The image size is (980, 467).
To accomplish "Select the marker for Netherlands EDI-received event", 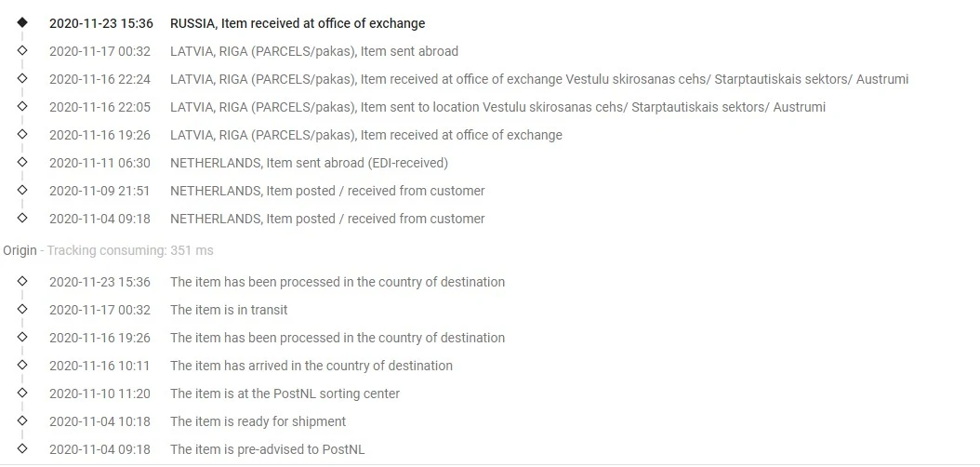I will coord(22,162).
